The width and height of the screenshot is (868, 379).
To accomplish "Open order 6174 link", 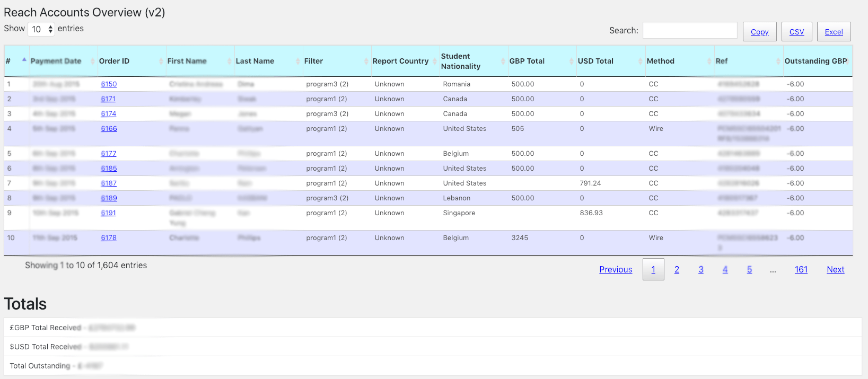I will 109,113.
